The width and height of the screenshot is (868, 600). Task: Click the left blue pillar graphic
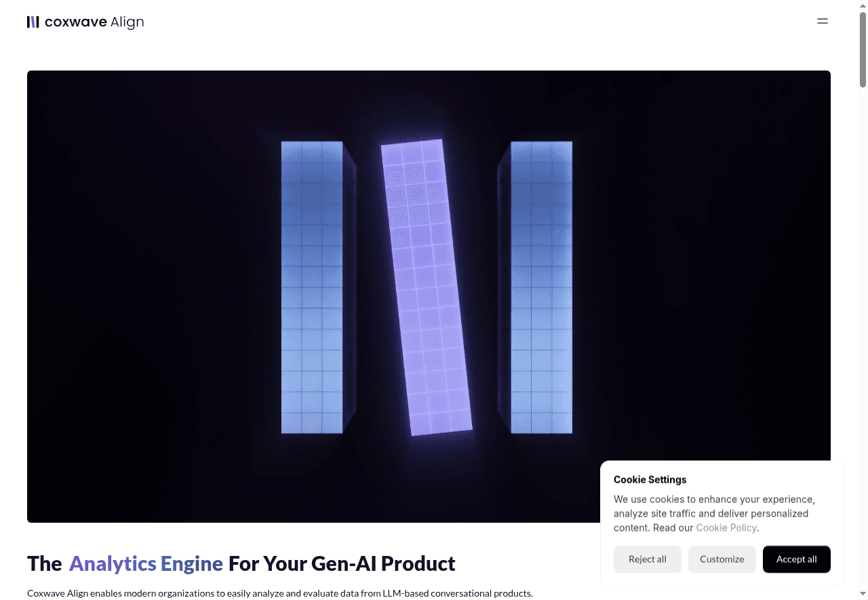click(x=312, y=287)
